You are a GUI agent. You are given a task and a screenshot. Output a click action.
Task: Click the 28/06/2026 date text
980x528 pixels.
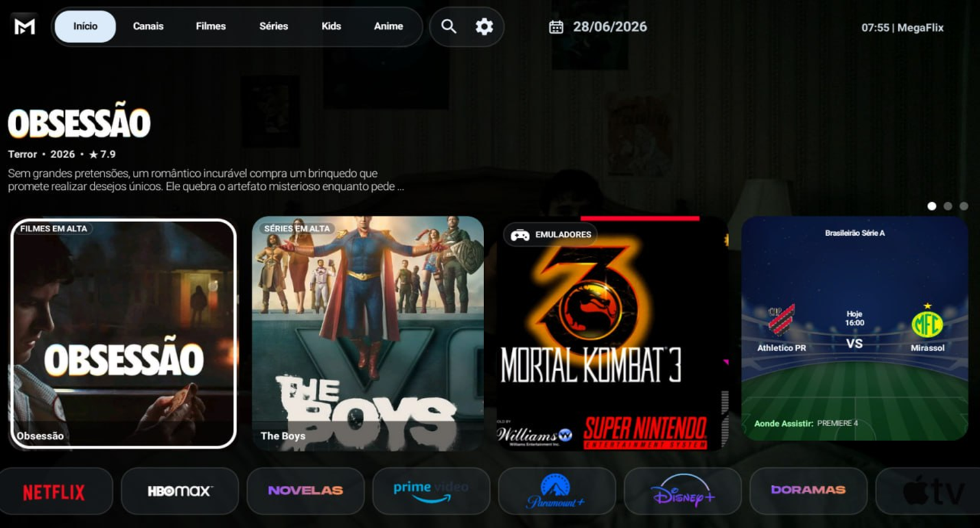click(610, 27)
